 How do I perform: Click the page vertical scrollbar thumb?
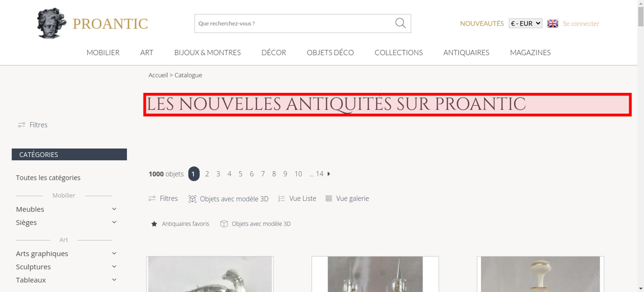tap(641, 16)
